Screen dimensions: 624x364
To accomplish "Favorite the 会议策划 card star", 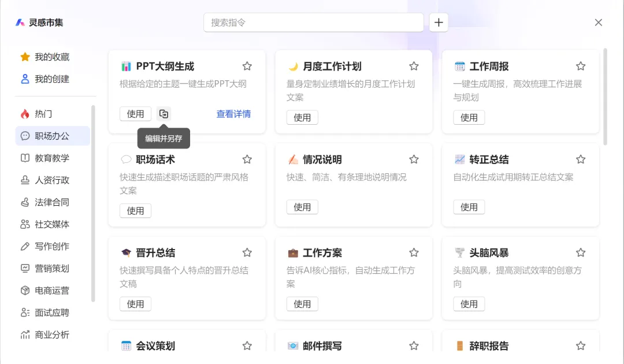I will point(247,346).
